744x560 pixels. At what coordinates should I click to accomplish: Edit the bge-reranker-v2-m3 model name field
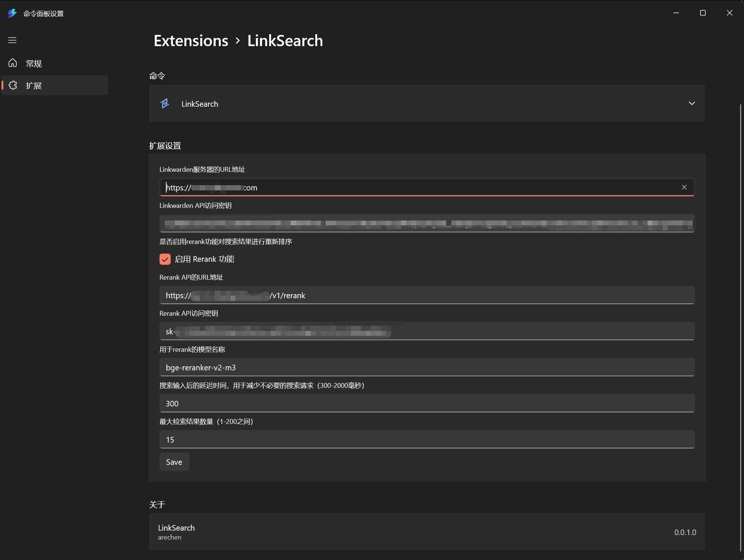coord(426,367)
